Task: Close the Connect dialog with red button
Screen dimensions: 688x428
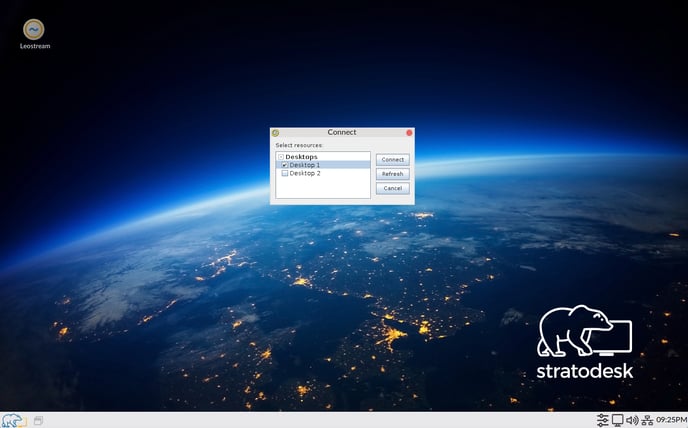Action: [409, 133]
